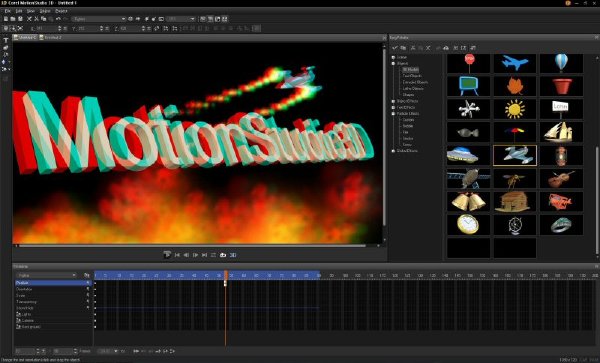This screenshot has height=363, width=600.
Task: Click the New file icon in the toolbar
Action: (x=6, y=19)
